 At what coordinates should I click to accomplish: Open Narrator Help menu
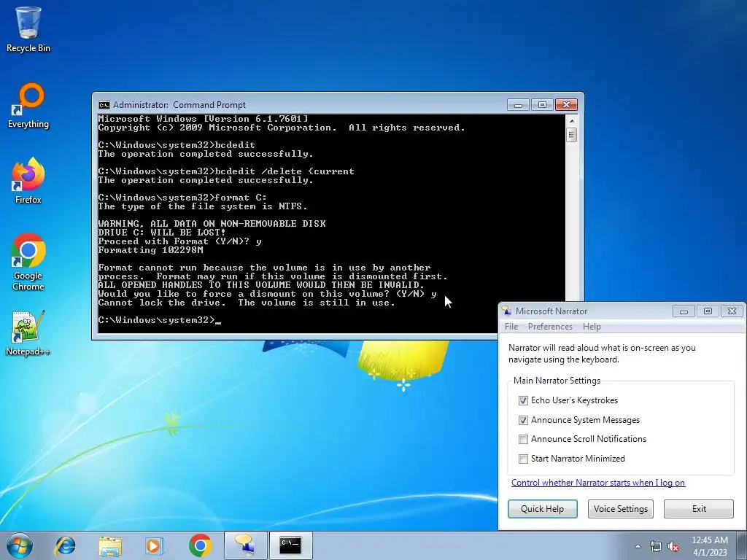(x=592, y=327)
